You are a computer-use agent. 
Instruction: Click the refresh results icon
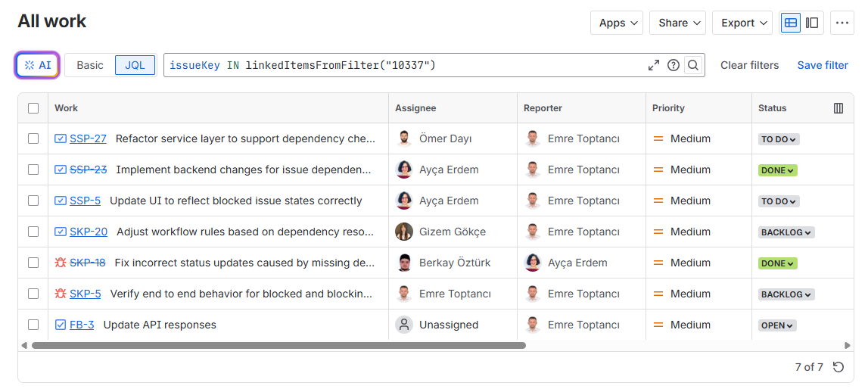[x=838, y=367]
